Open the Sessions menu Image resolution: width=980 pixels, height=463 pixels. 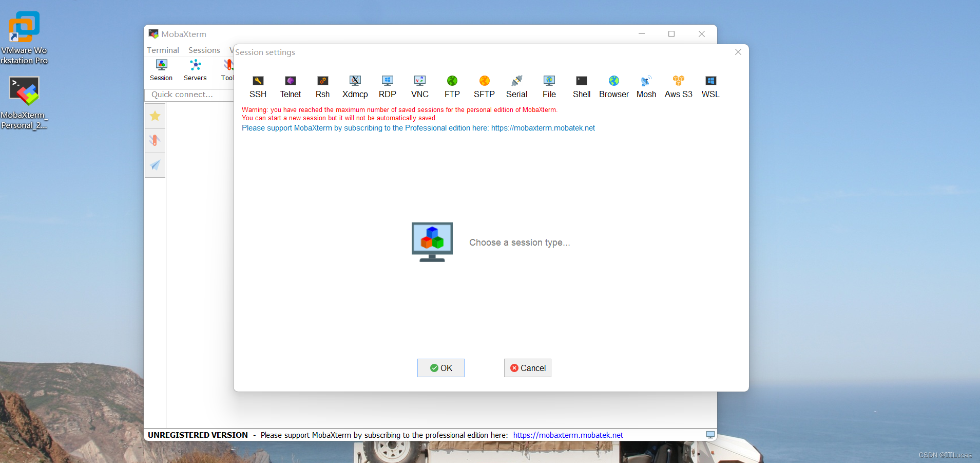point(204,50)
